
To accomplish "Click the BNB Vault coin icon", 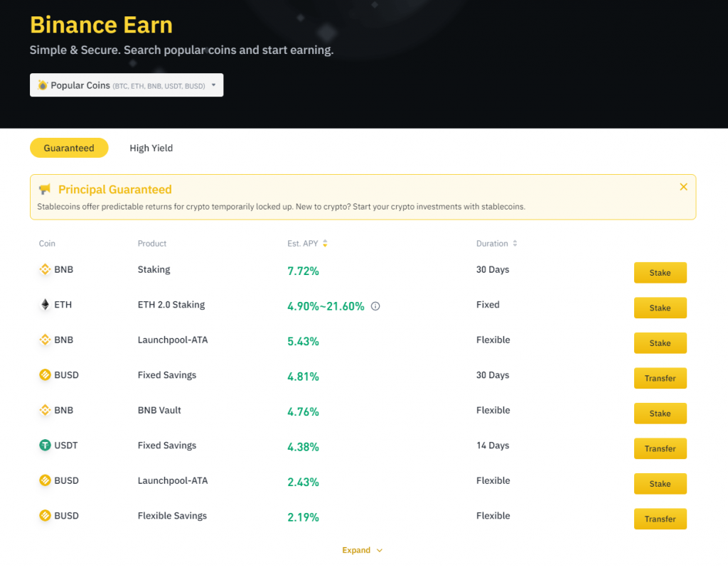I will [x=45, y=411].
